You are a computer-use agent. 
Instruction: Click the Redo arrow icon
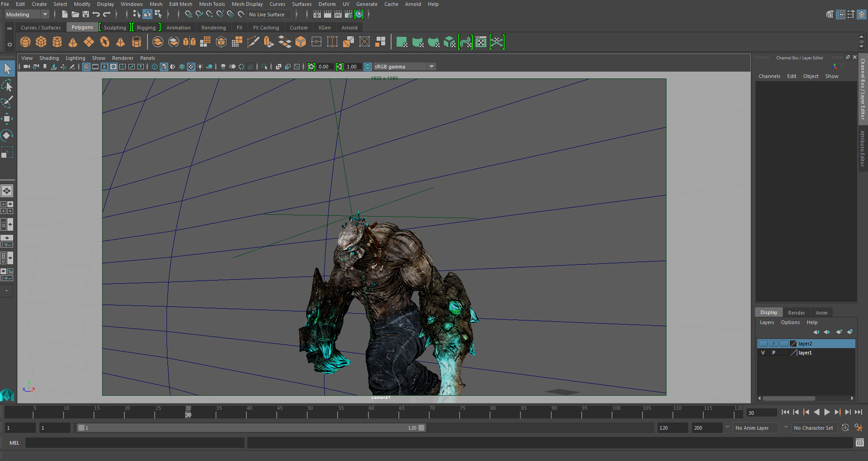point(107,15)
